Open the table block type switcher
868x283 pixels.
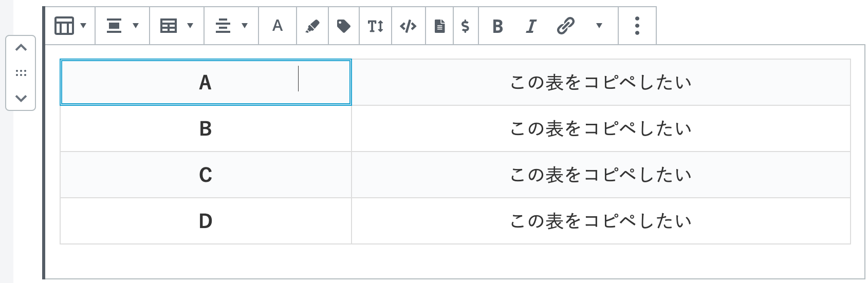tap(70, 26)
